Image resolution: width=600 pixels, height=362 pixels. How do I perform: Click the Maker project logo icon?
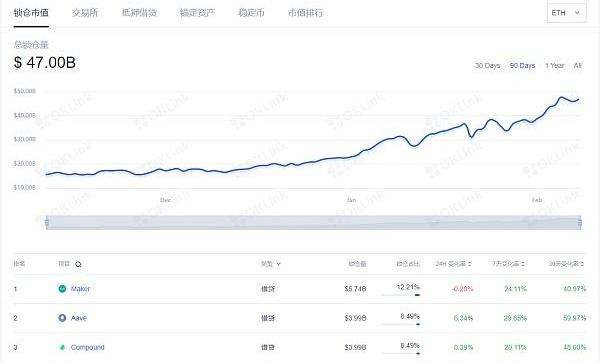pyautogui.click(x=62, y=289)
